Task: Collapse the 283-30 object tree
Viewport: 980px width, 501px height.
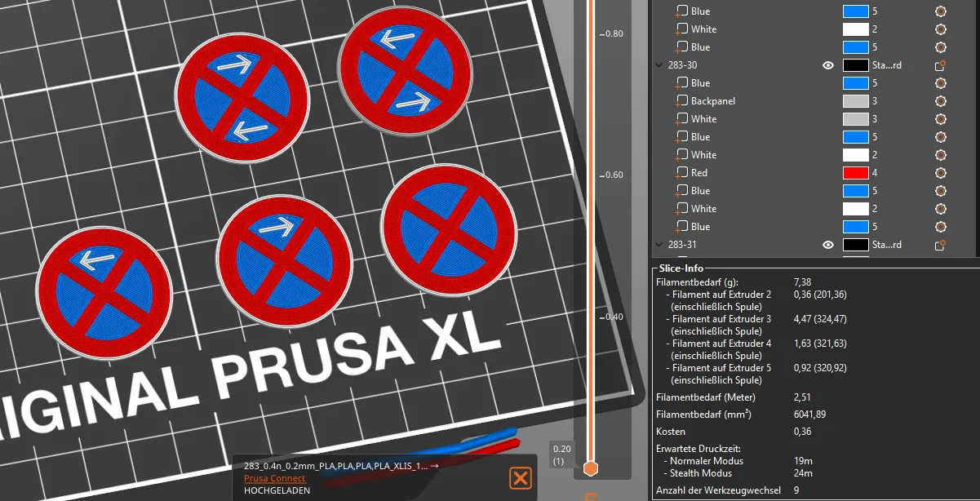Action: click(659, 65)
